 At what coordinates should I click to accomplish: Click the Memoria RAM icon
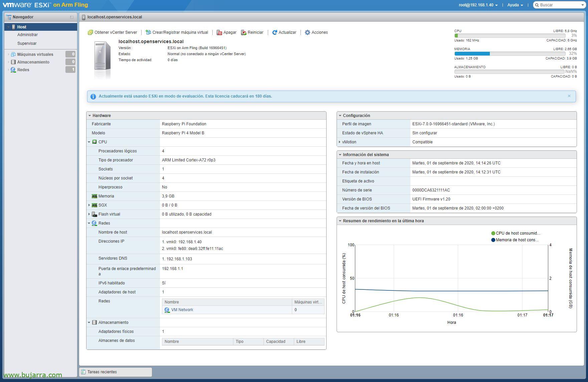[x=94, y=196]
